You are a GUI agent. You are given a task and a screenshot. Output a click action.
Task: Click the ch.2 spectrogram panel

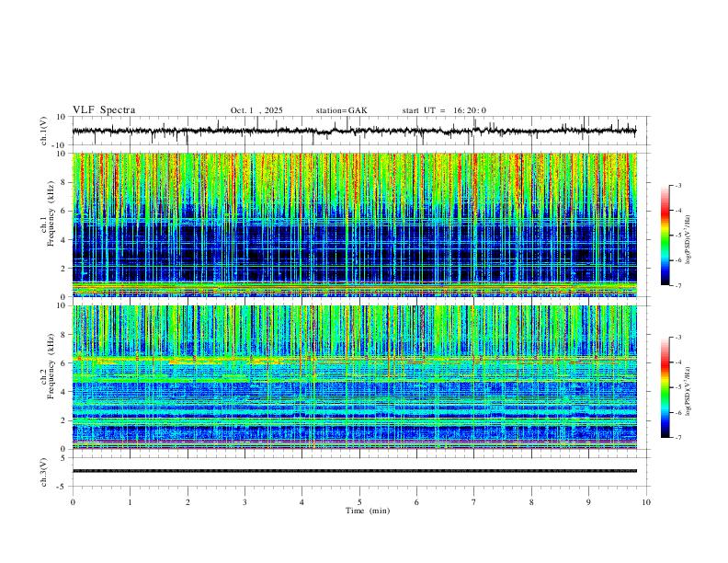[354, 377]
